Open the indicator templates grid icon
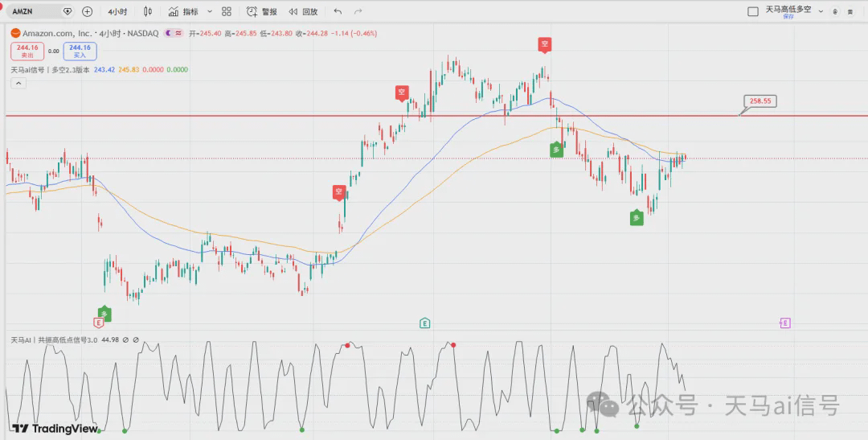The width and height of the screenshot is (868, 440). point(227,11)
